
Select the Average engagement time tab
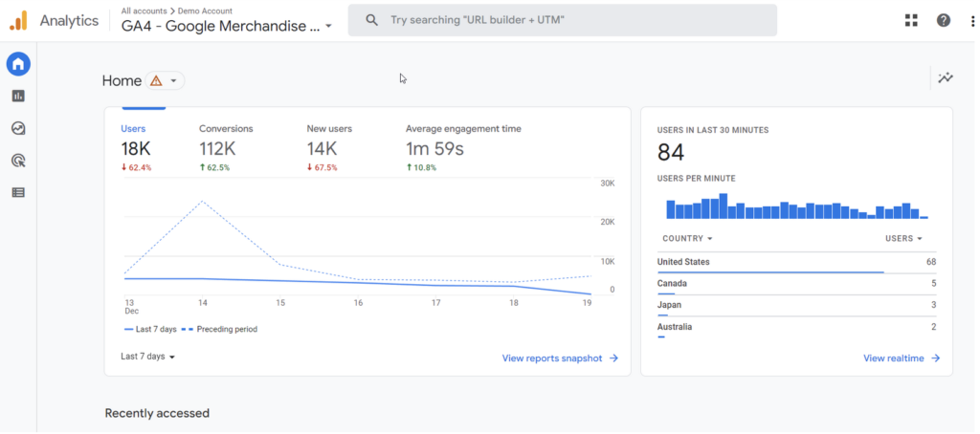(x=463, y=129)
